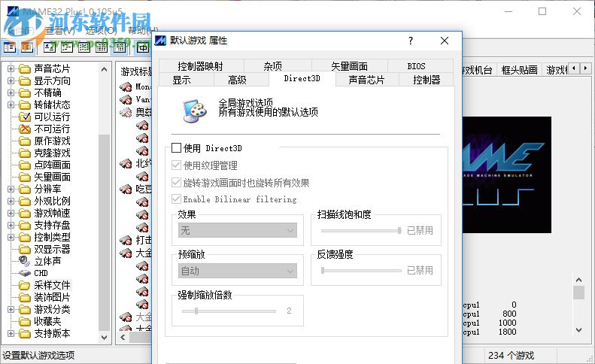Click the game icon beside Mon row
Screen dimensions: 595x364
tap(126, 87)
